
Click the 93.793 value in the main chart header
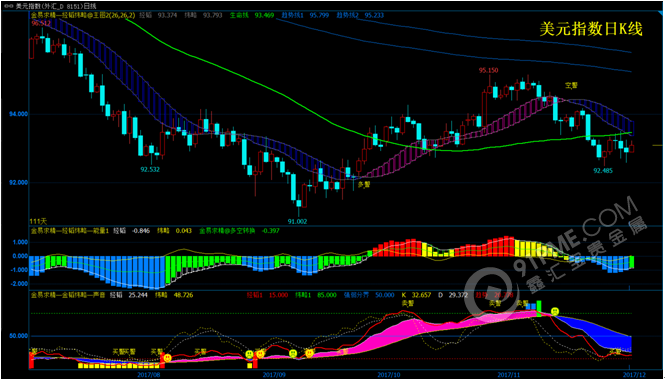pyautogui.click(x=212, y=15)
